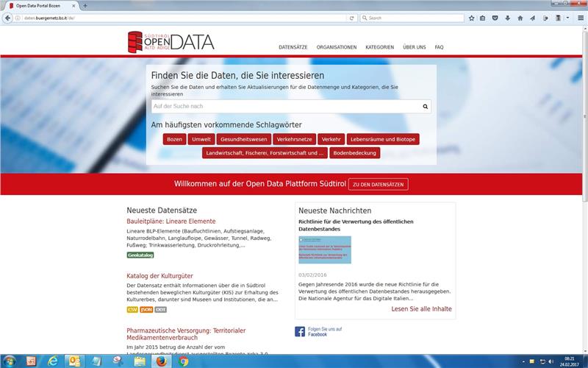Open the Organisationen menu item
The image size is (588, 368).
click(x=337, y=47)
